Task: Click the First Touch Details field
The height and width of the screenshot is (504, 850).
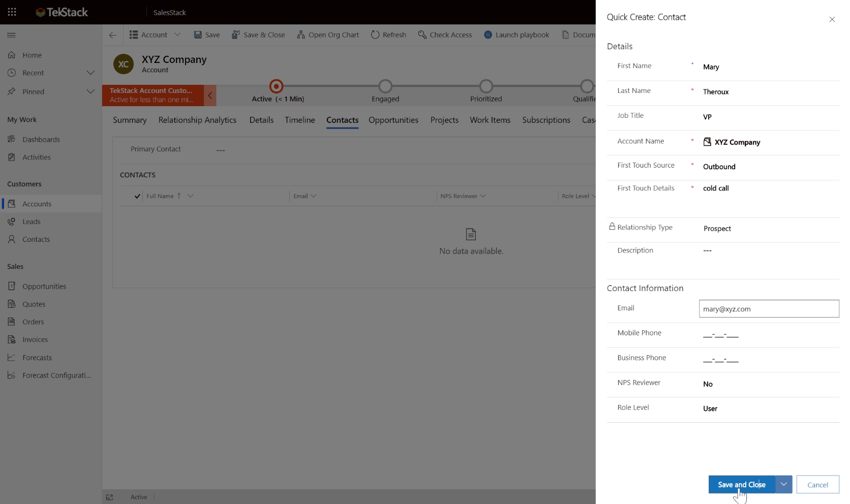Action: (x=769, y=198)
